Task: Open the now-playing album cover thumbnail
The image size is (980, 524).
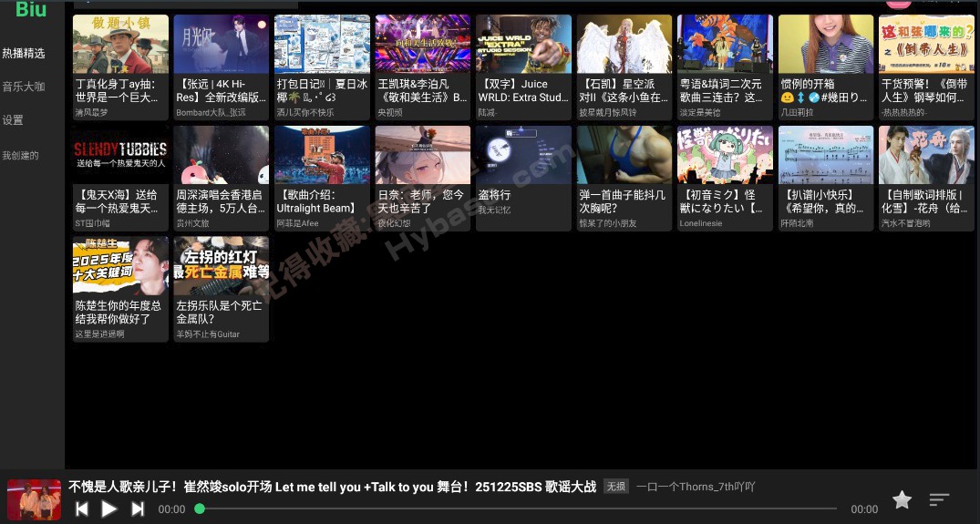Action: 34,499
